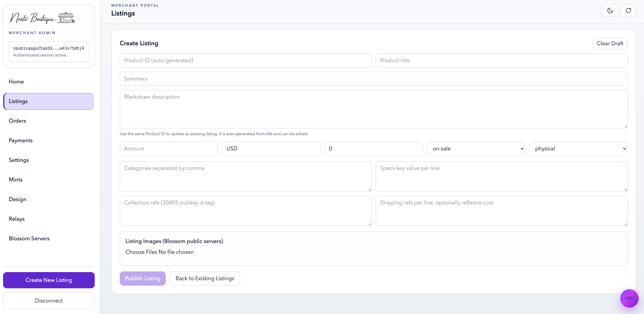Open the purple ostrich chat bubble
This screenshot has width=644, height=314.
point(629,298)
